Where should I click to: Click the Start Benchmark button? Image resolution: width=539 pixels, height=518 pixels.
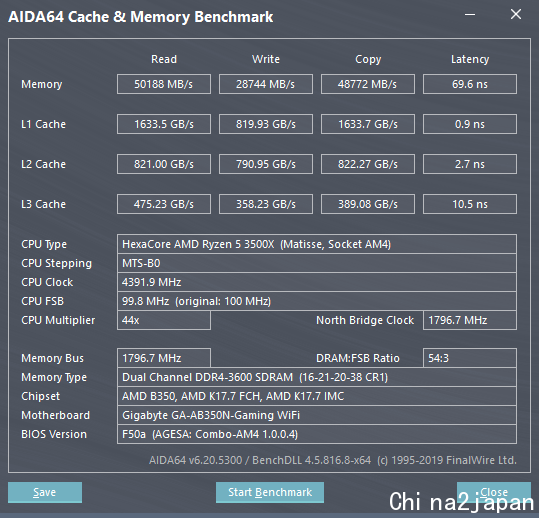[x=270, y=492]
